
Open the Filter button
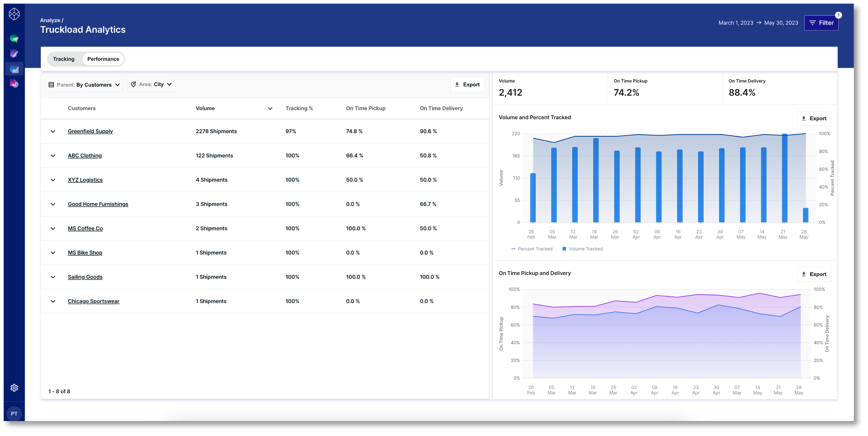pyautogui.click(x=821, y=23)
